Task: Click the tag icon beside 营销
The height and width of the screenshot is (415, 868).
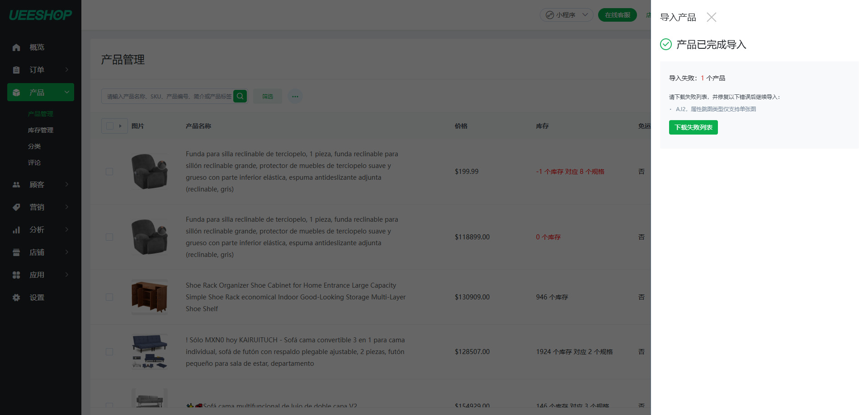Action: [x=16, y=207]
